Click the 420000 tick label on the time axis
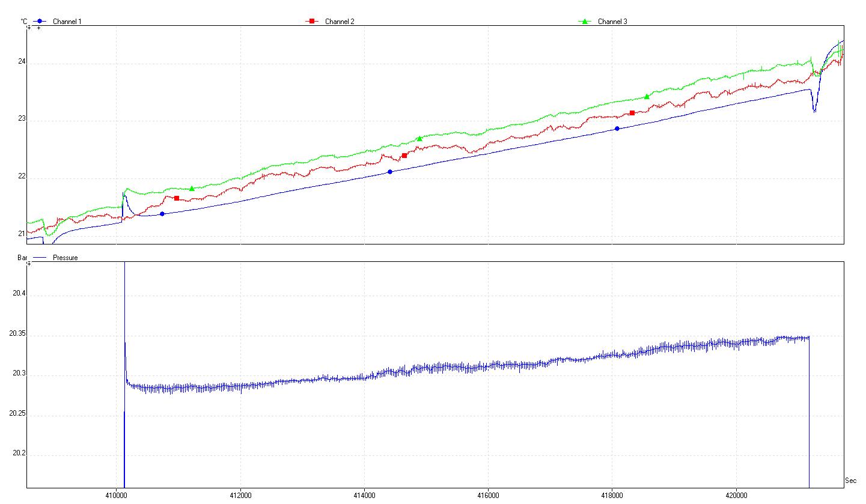Image resolution: width=866 pixels, height=504 pixels. (736, 496)
